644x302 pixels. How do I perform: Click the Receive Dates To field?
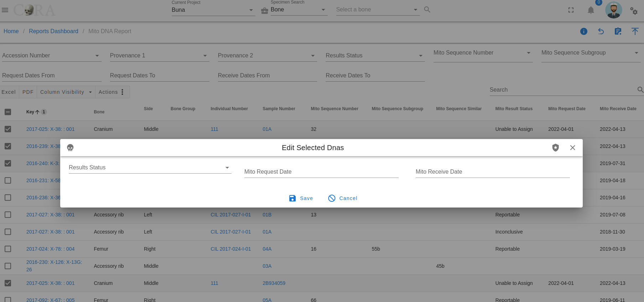coord(375,76)
